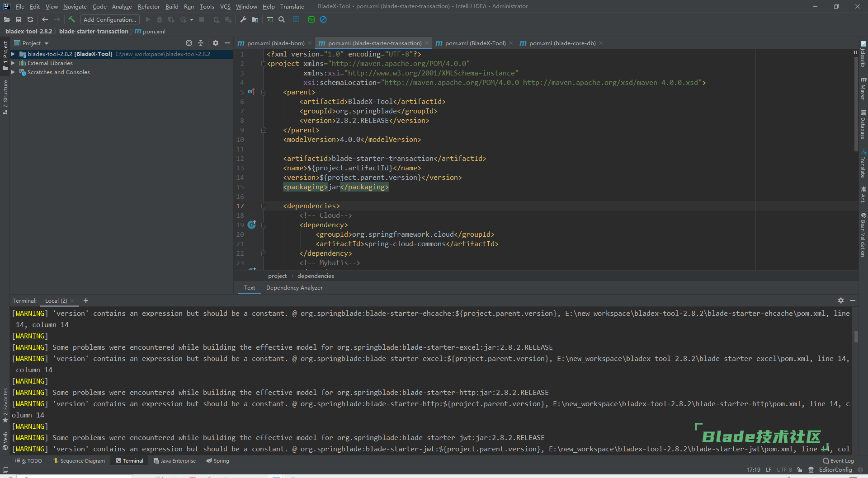Open the Event Log
Screen dimensions: 868x478
pyautogui.click(x=839, y=461)
